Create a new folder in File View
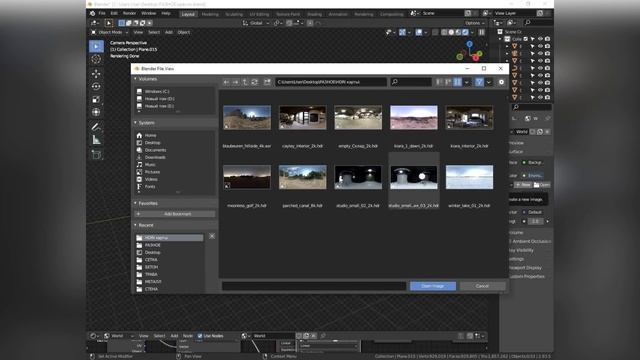Viewport: 640px width, 360px height. [267, 82]
